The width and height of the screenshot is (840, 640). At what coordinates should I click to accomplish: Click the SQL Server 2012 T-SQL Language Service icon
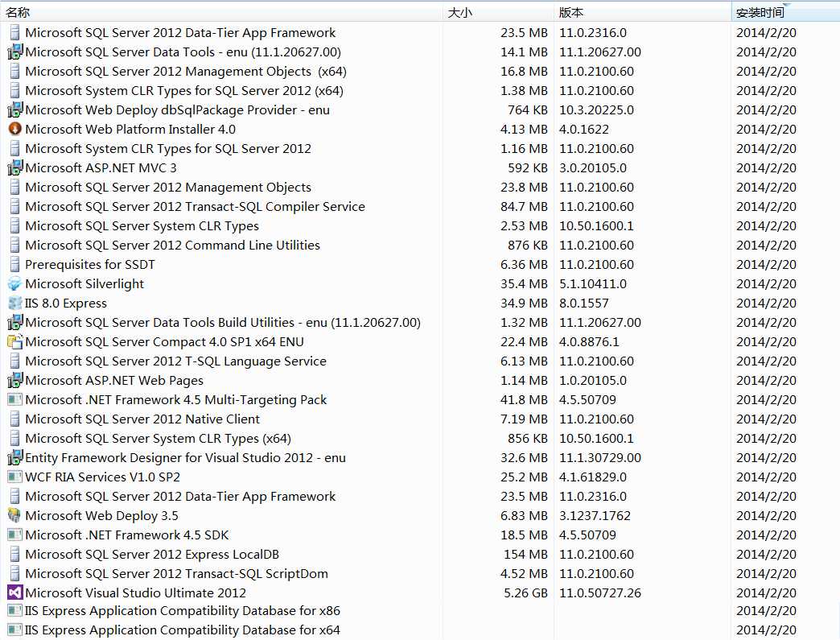pyautogui.click(x=15, y=361)
